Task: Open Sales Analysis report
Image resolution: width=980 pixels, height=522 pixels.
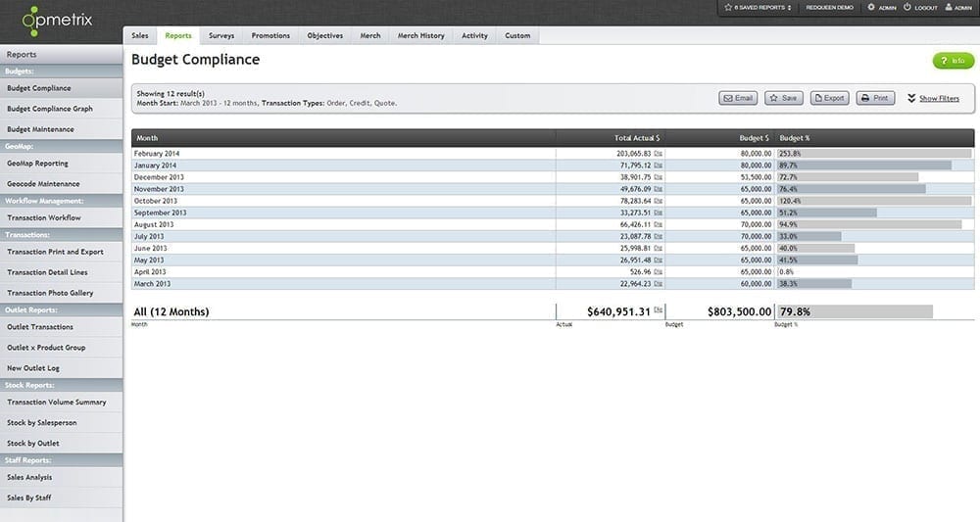Action: (x=61, y=477)
